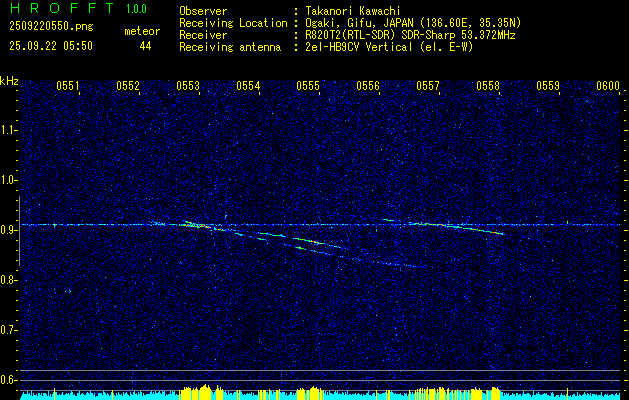Select the 0553 time tick label
The image size is (629, 400).
(x=188, y=86)
